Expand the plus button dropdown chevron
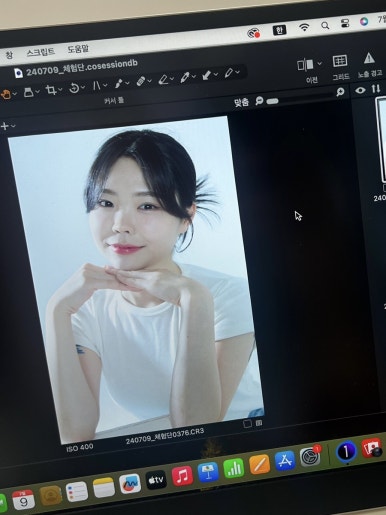This screenshot has width=386, height=515. point(13,126)
